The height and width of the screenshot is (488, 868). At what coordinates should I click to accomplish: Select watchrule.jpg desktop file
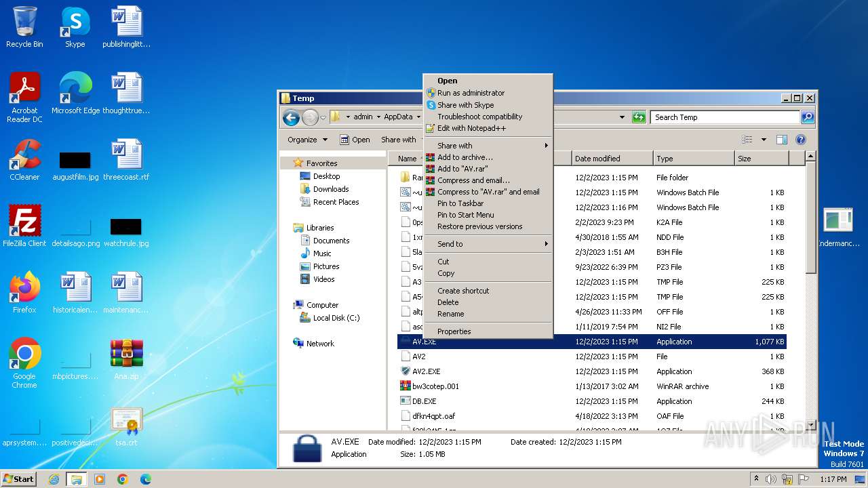pos(126,232)
